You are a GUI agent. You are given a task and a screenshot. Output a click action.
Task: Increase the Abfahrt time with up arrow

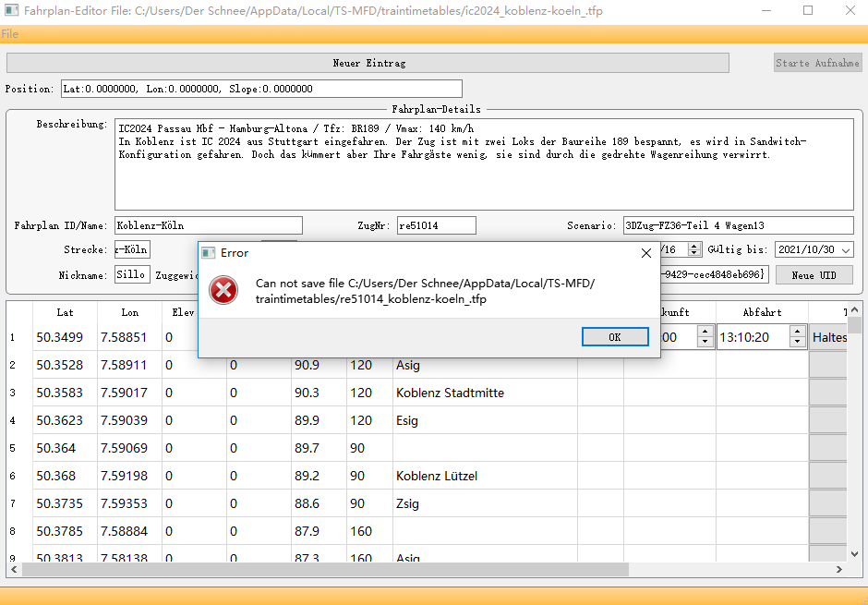pos(795,333)
